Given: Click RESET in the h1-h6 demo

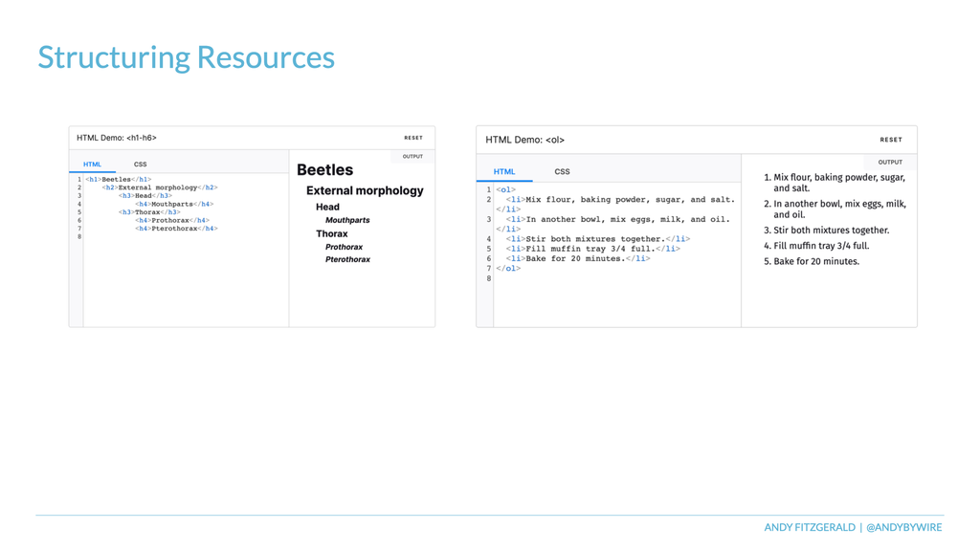Looking at the screenshot, I should click(x=413, y=138).
